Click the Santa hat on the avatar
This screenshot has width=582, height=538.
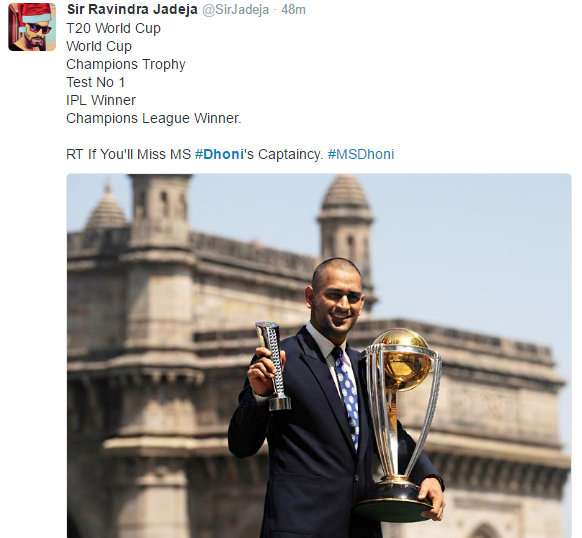coord(34,13)
